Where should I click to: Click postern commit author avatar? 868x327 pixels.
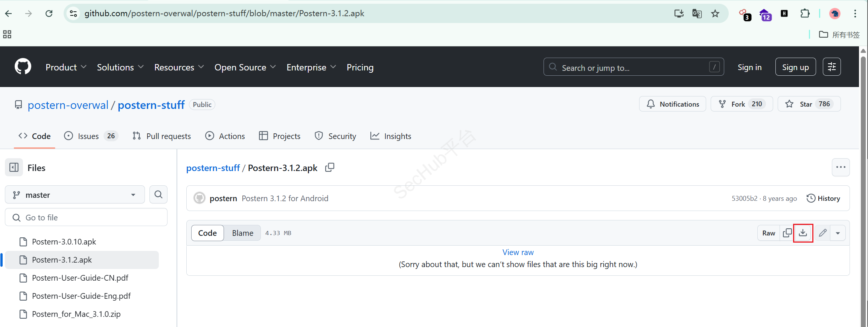tap(199, 198)
